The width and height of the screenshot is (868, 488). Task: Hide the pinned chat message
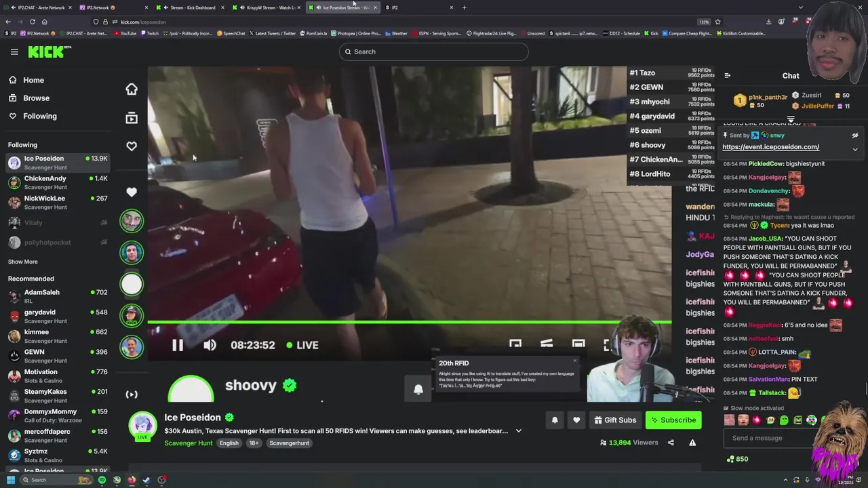click(855, 136)
